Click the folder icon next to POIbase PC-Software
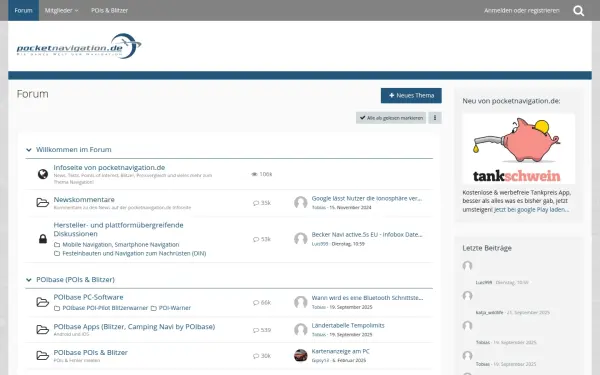 pyautogui.click(x=42, y=302)
